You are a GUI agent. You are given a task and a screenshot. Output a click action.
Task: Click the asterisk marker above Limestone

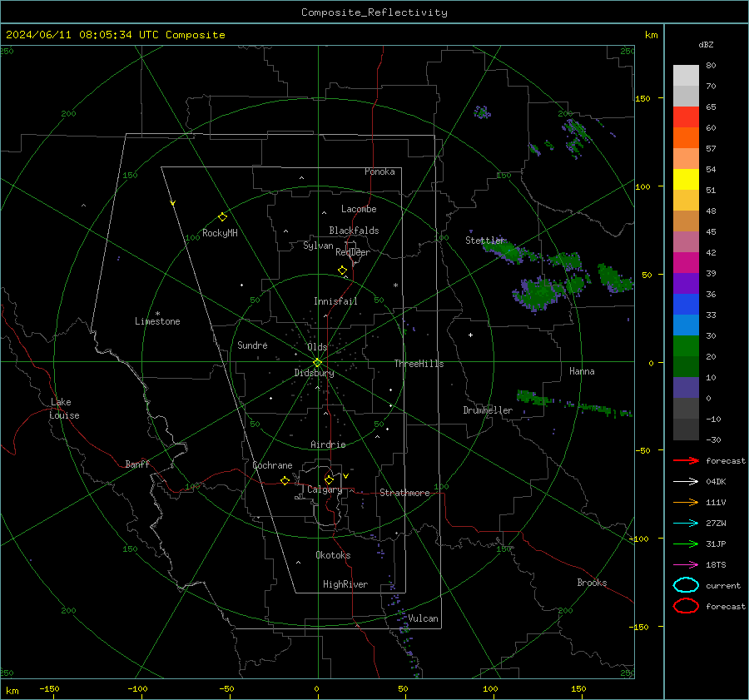pyautogui.click(x=157, y=314)
